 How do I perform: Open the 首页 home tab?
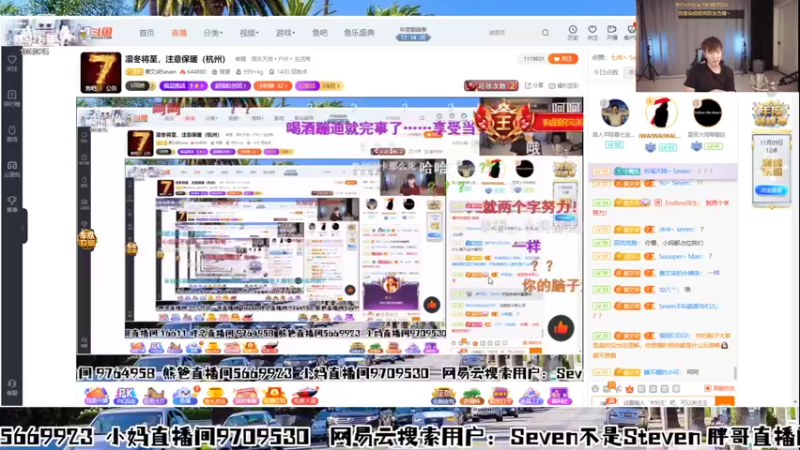146,33
